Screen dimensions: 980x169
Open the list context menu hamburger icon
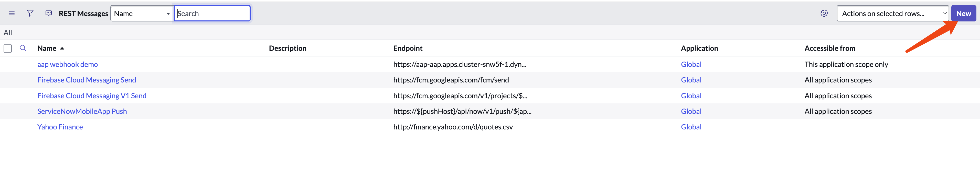pyautogui.click(x=12, y=14)
